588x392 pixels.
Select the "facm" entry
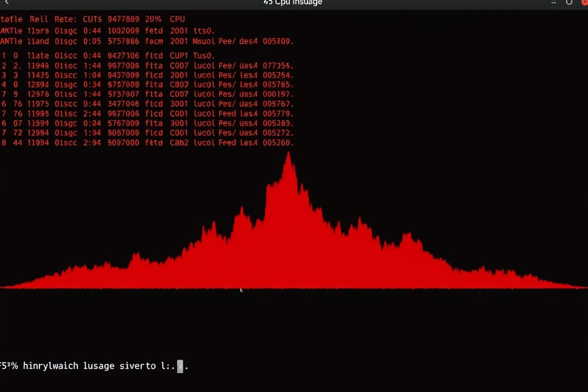[154, 41]
